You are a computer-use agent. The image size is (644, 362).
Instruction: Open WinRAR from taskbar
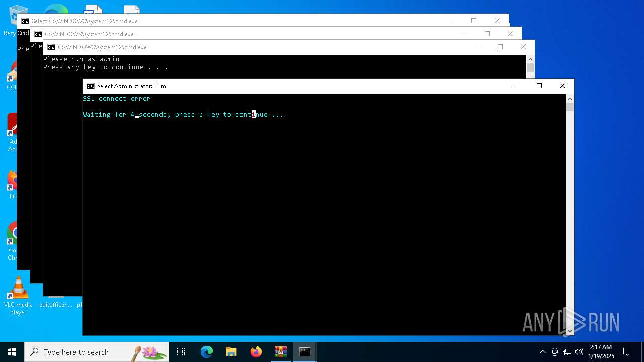[x=281, y=352]
